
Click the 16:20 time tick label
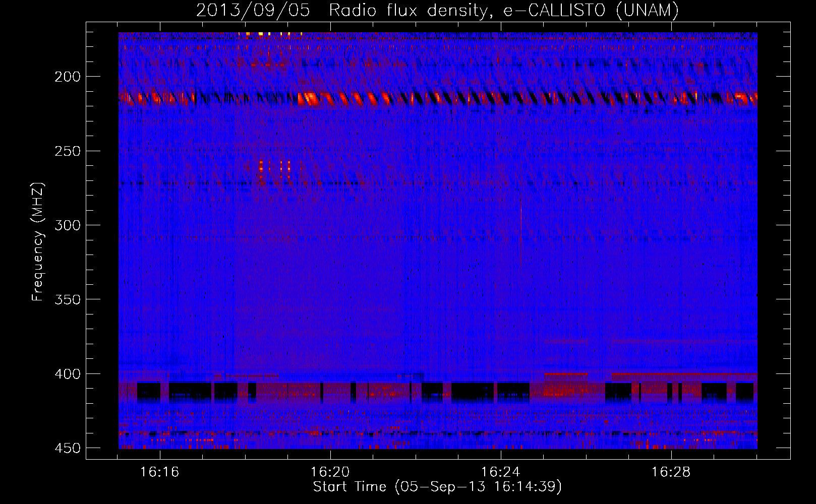[x=330, y=472]
